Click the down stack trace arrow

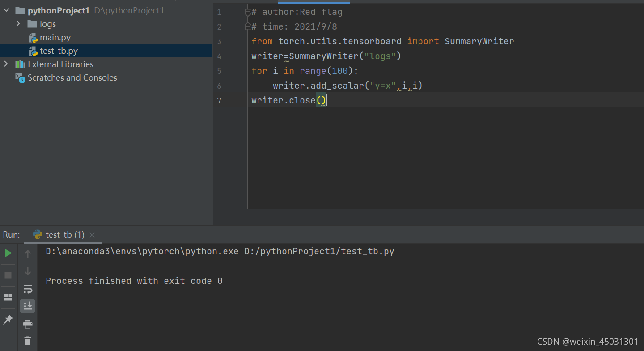pyautogui.click(x=28, y=271)
